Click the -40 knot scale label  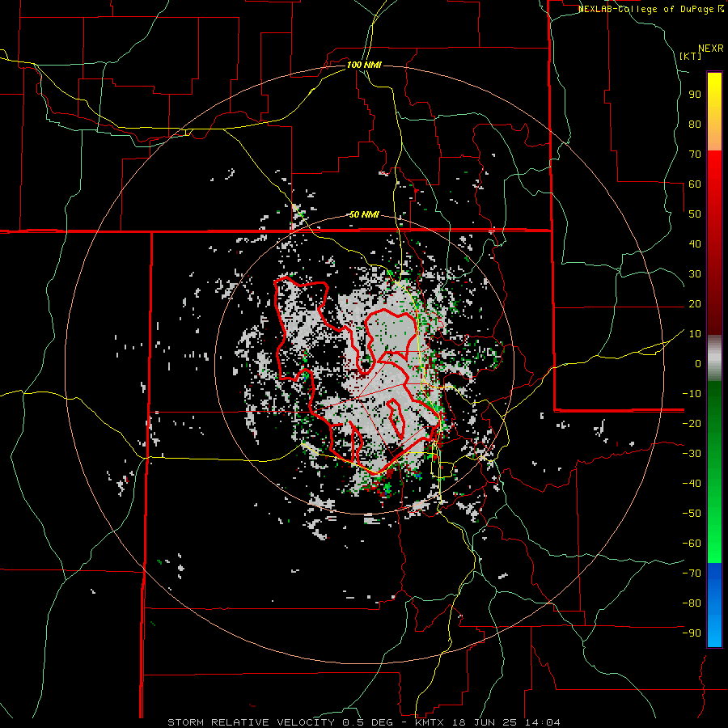click(x=692, y=484)
